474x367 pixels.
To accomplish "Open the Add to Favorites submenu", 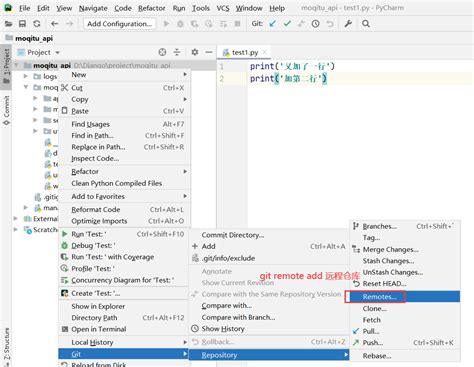I will pyautogui.click(x=125, y=196).
